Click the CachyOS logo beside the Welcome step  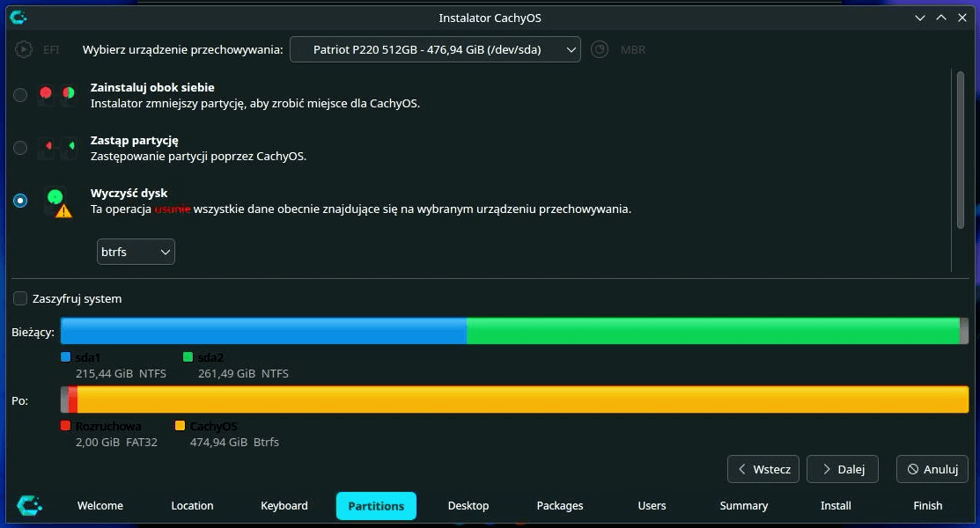29,505
